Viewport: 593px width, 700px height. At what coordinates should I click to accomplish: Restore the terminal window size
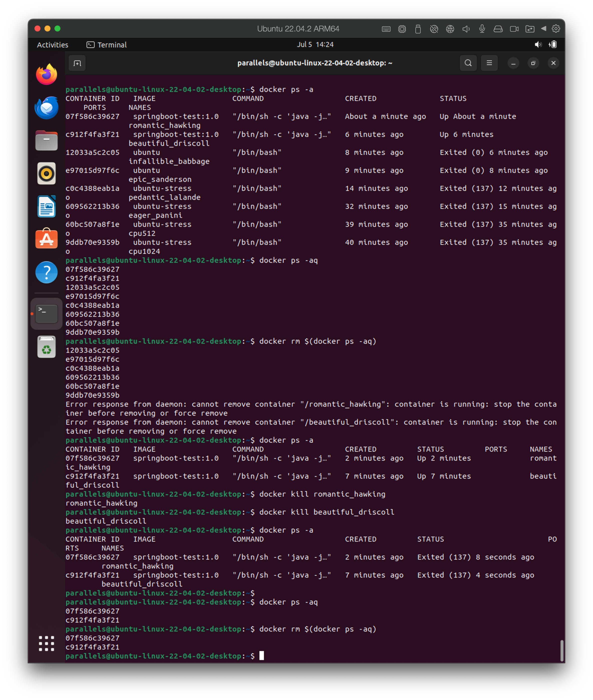point(533,63)
